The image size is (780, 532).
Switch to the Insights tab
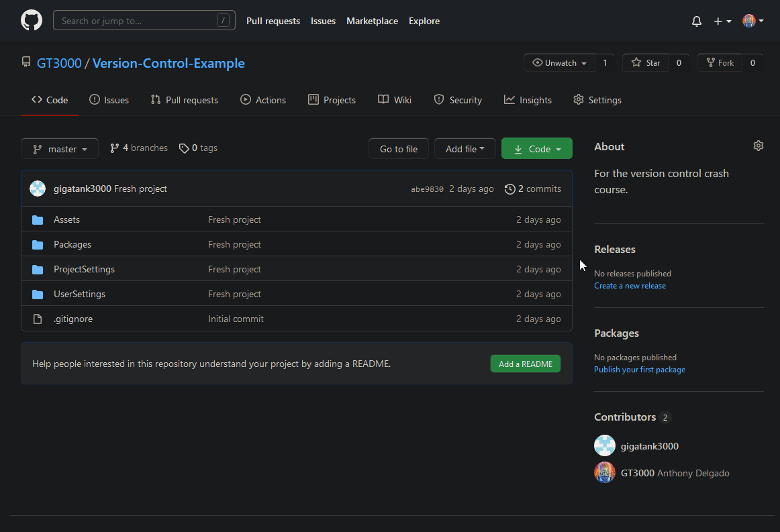tap(528, 100)
